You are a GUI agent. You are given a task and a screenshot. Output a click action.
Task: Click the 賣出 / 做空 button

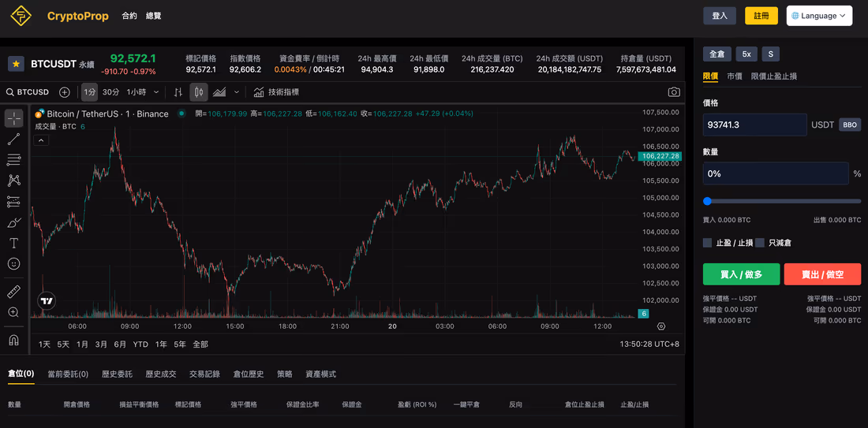click(x=822, y=274)
